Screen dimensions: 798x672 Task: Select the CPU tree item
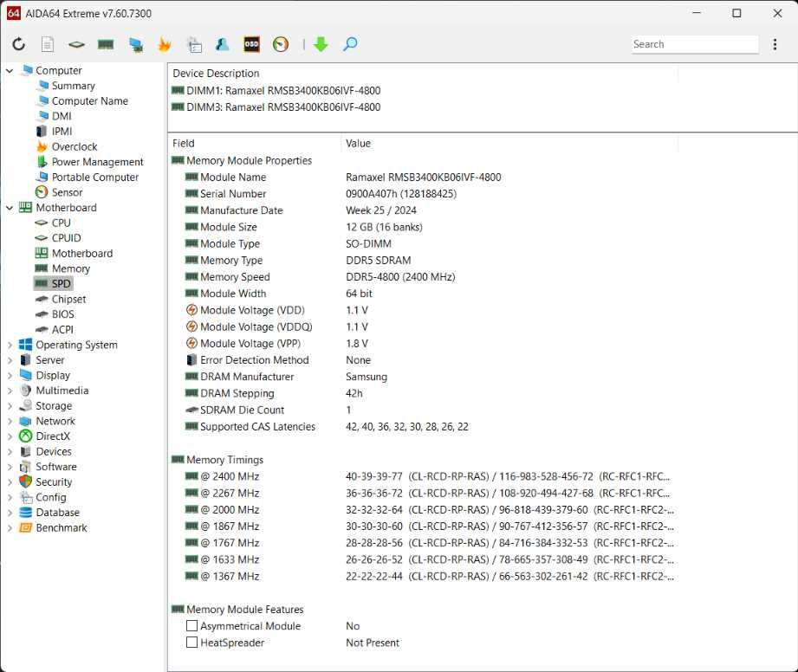(61, 223)
